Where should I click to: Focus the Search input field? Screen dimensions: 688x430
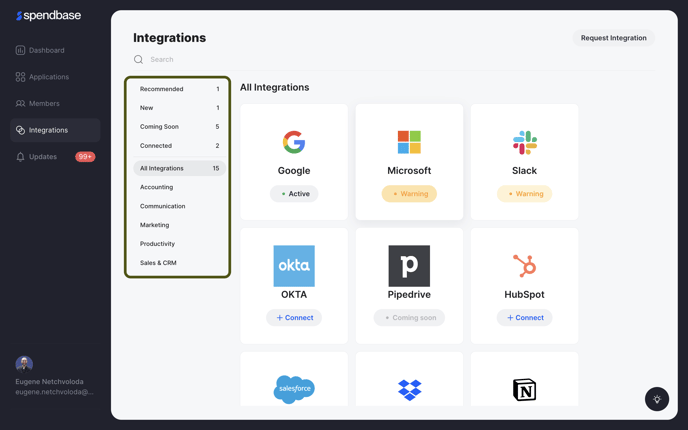click(395, 59)
